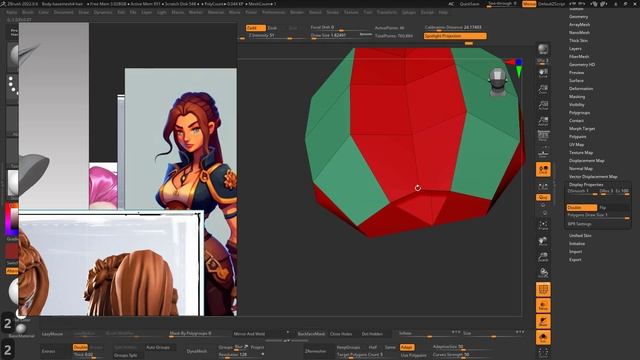Click the Mirror And Weld button
The width and height of the screenshot is (640, 360).
coord(249,334)
